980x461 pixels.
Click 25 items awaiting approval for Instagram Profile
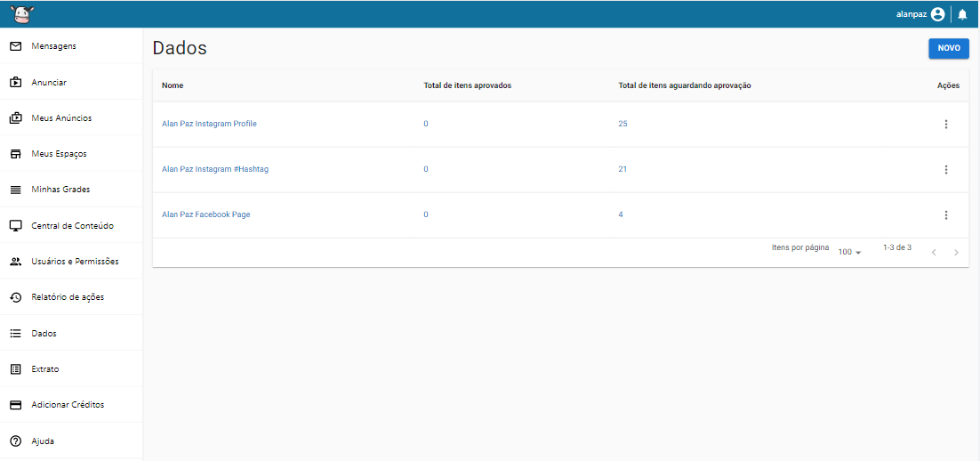pyautogui.click(x=623, y=124)
